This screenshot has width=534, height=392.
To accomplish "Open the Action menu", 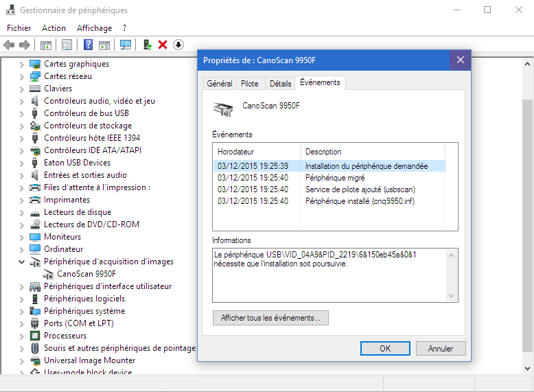I will 54,28.
